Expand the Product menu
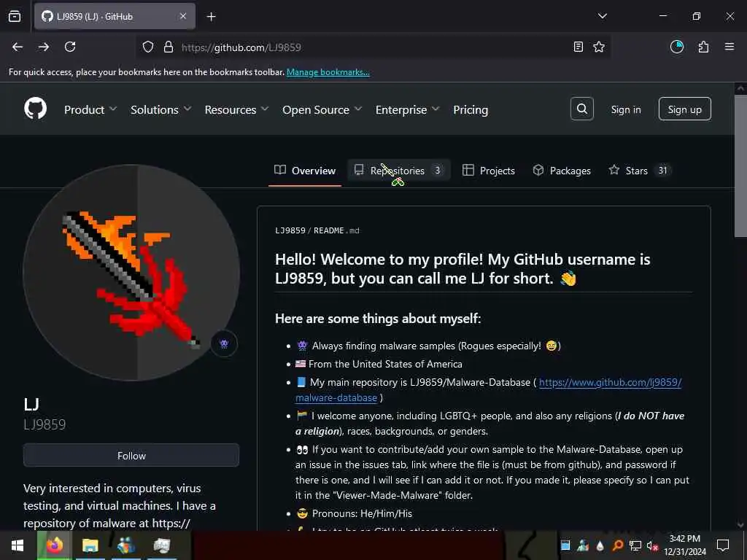Image resolution: width=747 pixels, height=560 pixels. pos(90,109)
